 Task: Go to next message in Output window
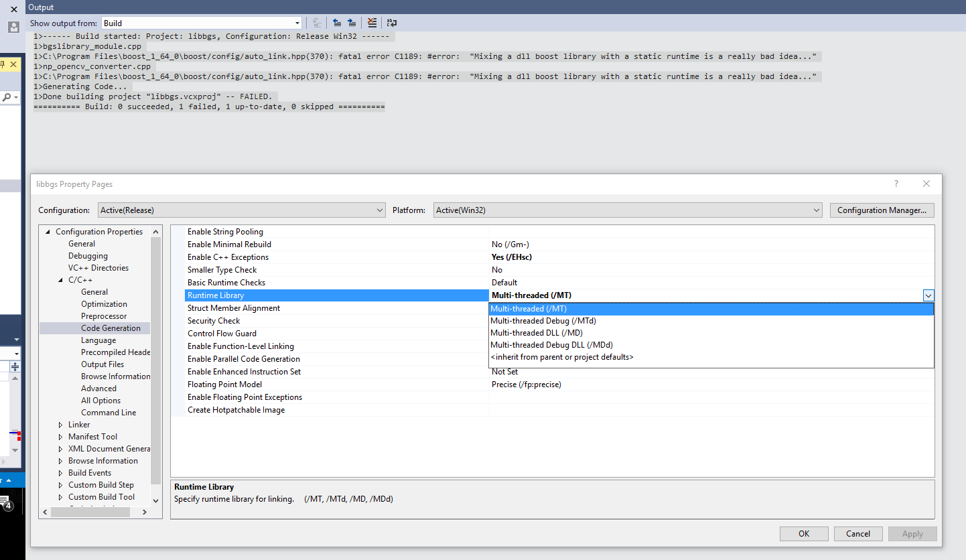(x=352, y=22)
